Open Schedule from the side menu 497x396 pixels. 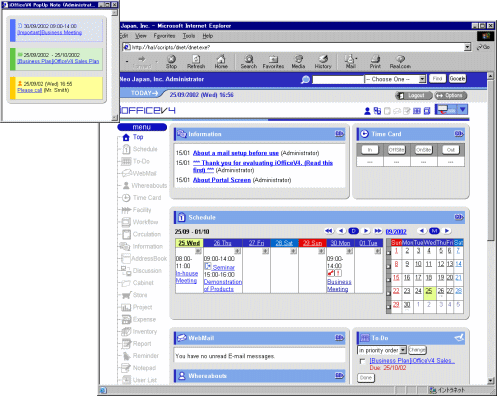point(140,149)
